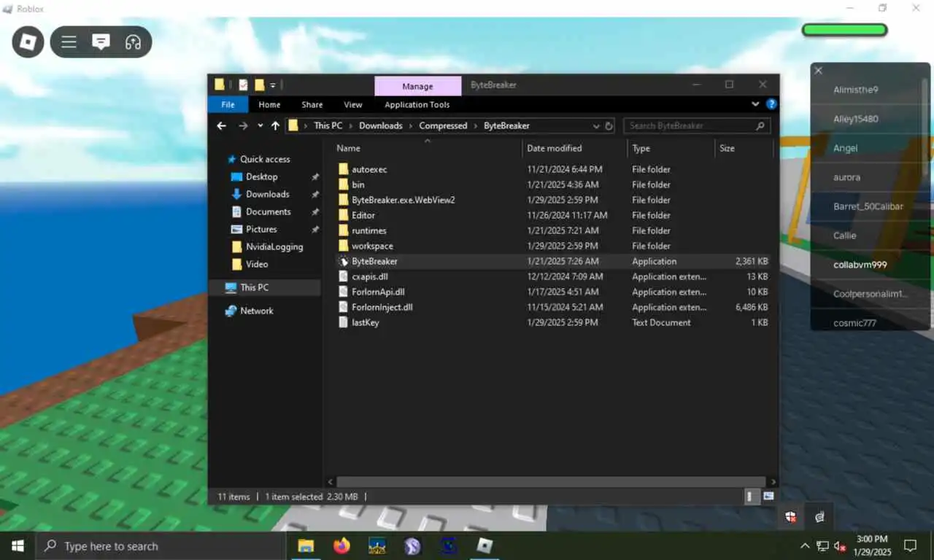Image resolution: width=934 pixels, height=560 pixels.
Task: Expand the ribbon with chevron arrow
Action: point(755,104)
